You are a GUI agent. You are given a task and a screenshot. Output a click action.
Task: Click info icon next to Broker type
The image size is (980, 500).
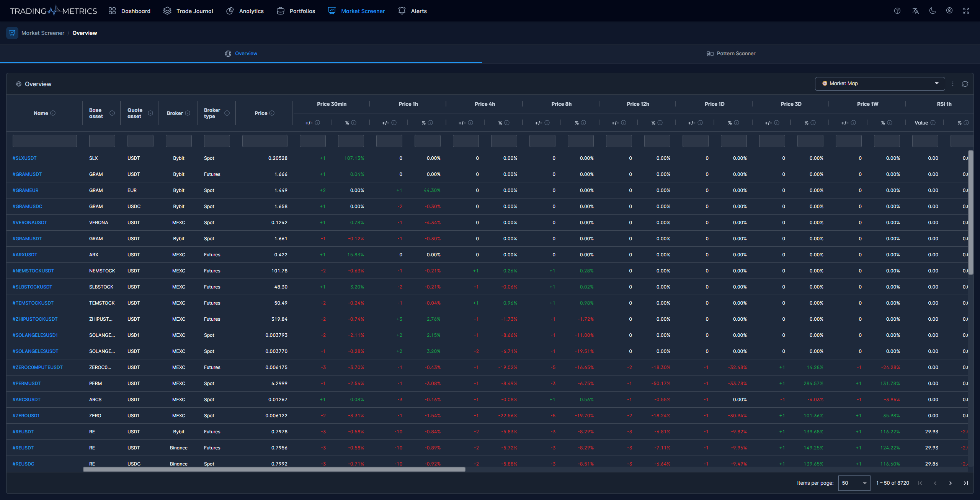point(227,113)
